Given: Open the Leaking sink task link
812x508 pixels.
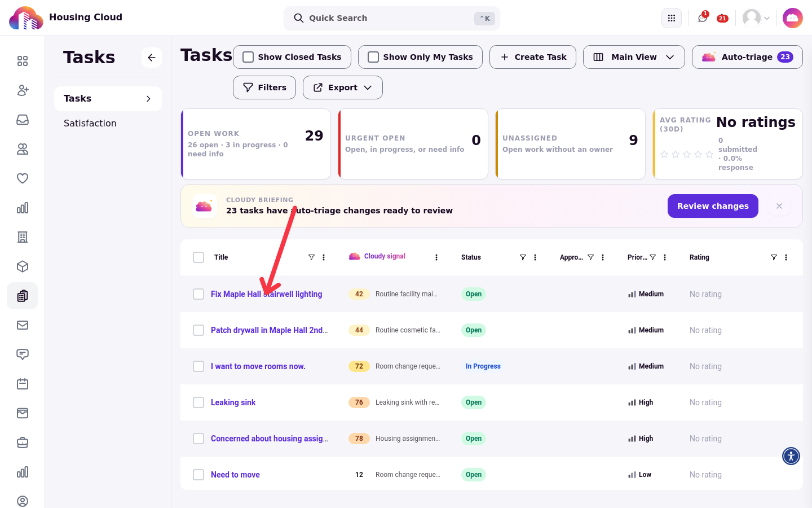Looking at the screenshot, I should [233, 402].
